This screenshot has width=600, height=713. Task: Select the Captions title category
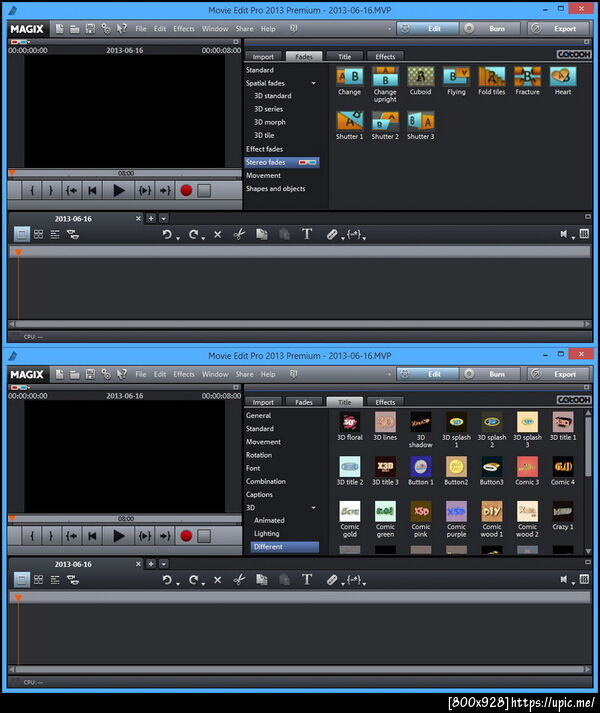coord(259,494)
